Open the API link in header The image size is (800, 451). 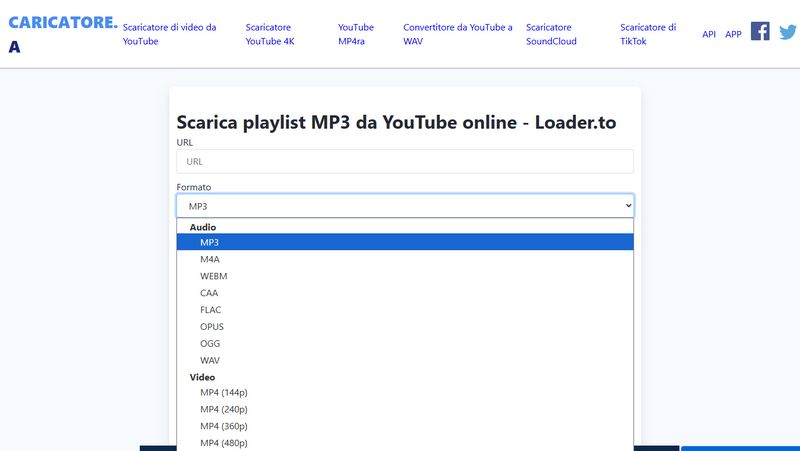tap(709, 34)
